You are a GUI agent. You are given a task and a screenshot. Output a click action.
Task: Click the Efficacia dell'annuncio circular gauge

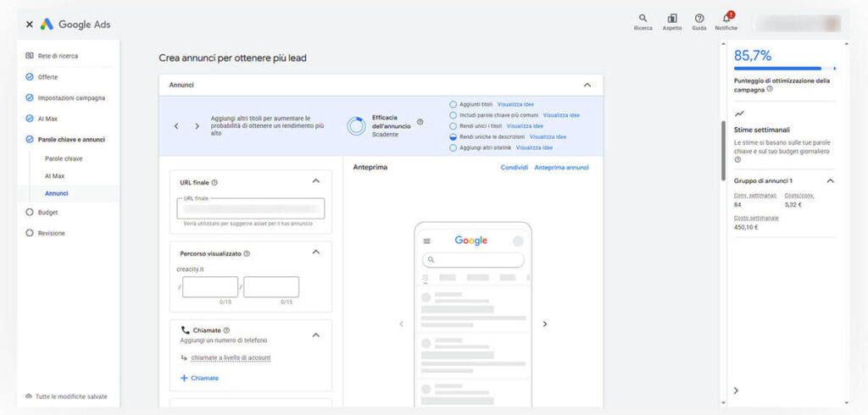(357, 126)
